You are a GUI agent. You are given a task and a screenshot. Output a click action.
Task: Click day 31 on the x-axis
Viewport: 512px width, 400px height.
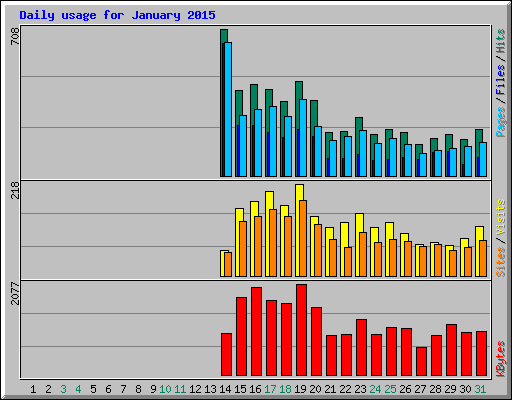click(x=480, y=389)
